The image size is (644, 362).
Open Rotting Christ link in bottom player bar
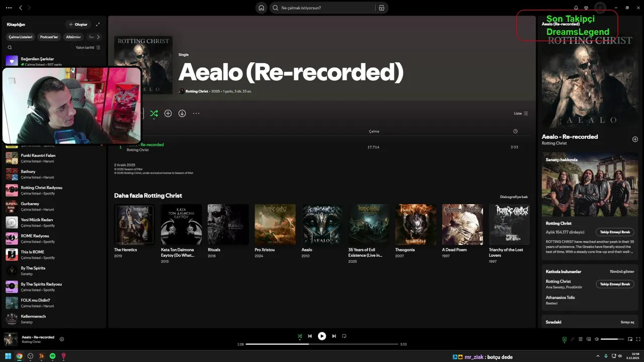point(31,342)
